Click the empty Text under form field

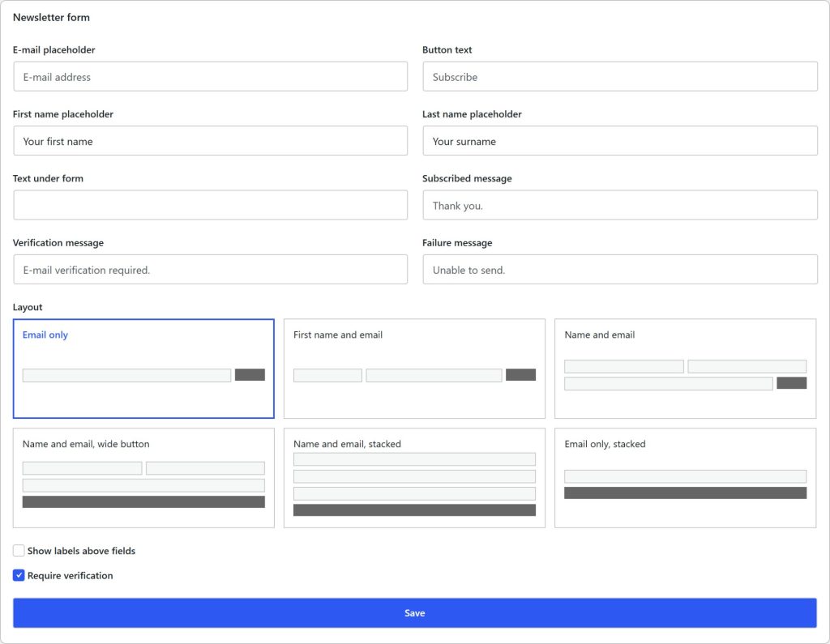210,205
